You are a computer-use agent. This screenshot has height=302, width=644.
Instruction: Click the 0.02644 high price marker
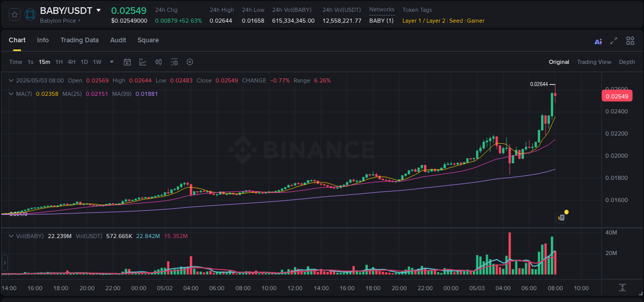tap(539, 84)
